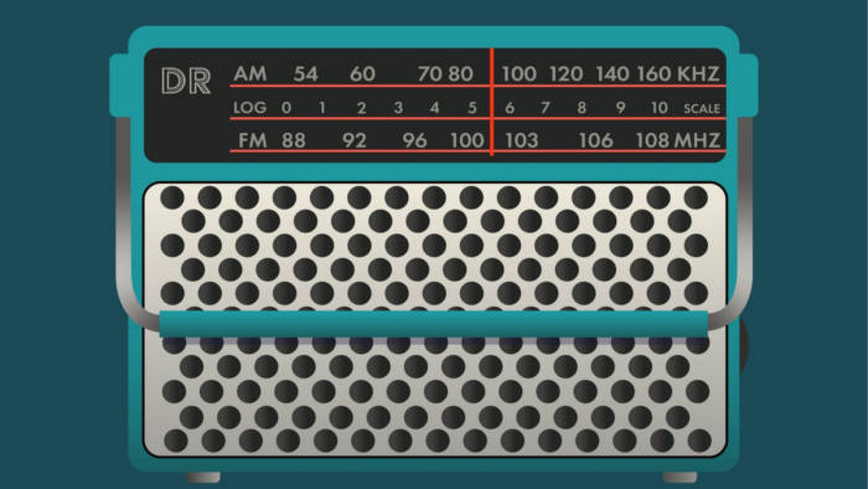Tune to 160 on the AM row

click(x=654, y=74)
